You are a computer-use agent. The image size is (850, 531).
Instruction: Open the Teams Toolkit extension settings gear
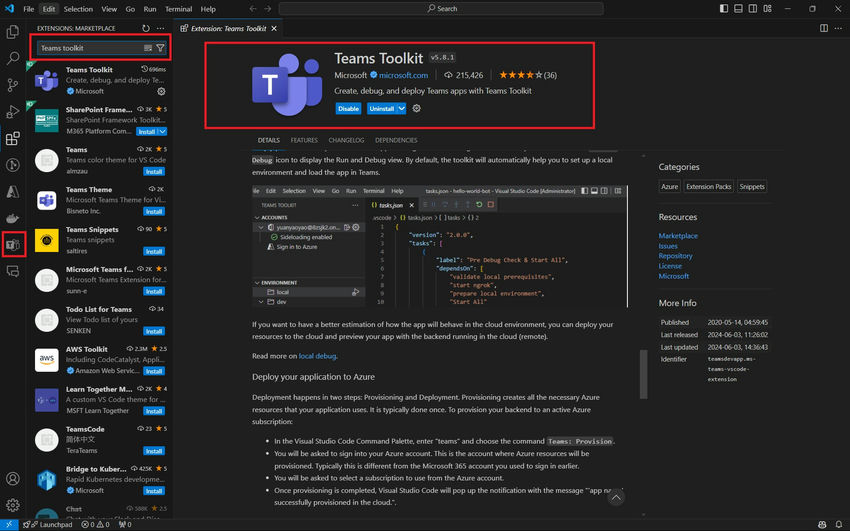[x=416, y=108]
